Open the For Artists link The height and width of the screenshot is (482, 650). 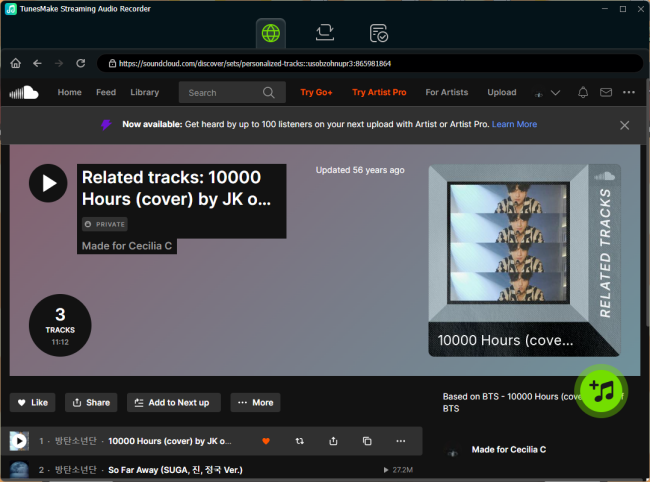[446, 92]
